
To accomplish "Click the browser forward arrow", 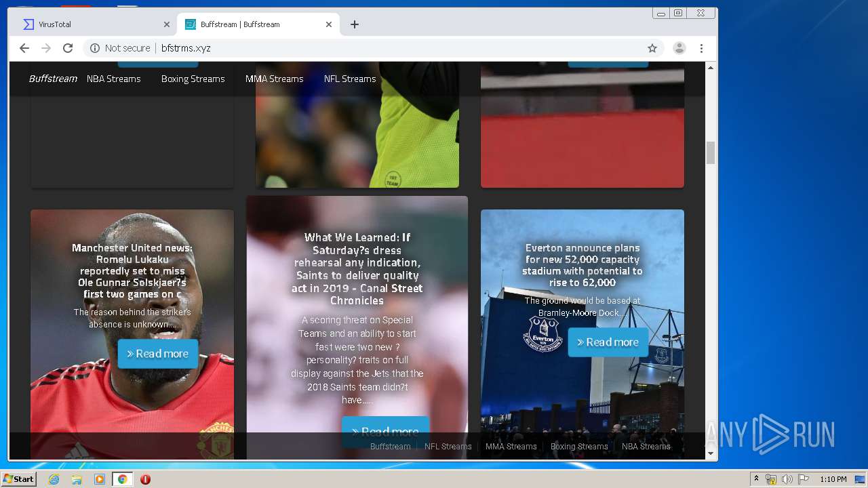I will pyautogui.click(x=46, y=48).
